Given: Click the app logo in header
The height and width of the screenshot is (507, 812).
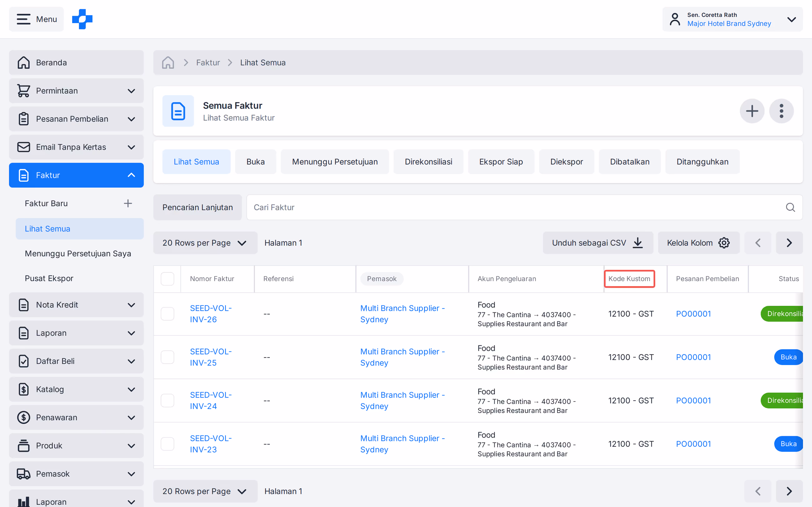Looking at the screenshot, I should (82, 19).
